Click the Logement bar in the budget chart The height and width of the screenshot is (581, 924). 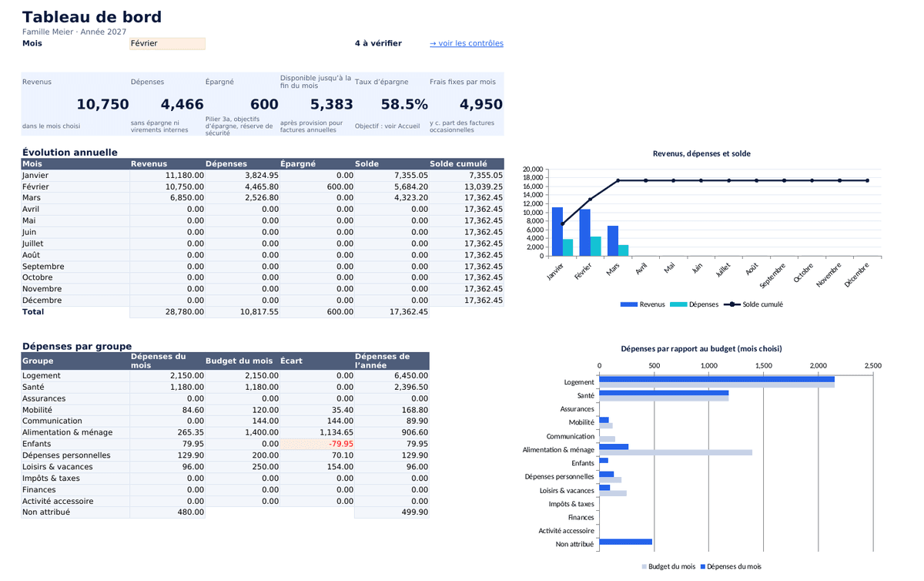[717, 379]
